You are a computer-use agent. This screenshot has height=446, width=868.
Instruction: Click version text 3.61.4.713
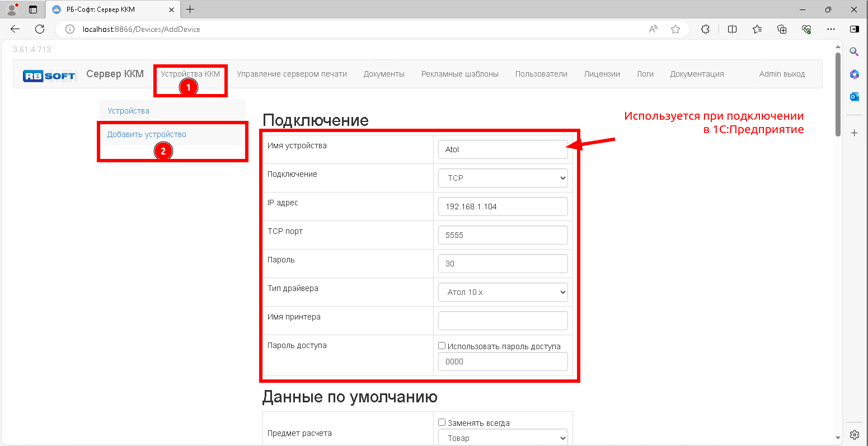pyautogui.click(x=32, y=49)
